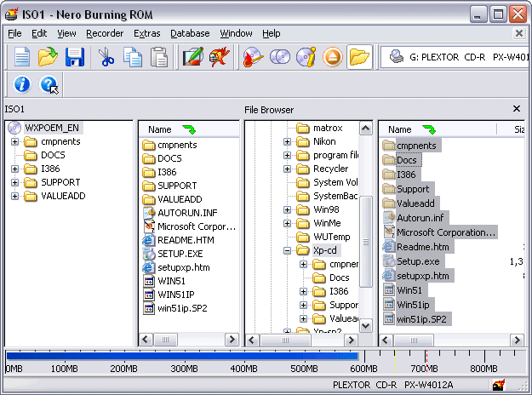The height and width of the screenshot is (395, 532).
Task: Expand the cmpnents folder in ISO1 tree
Action: pos(14,141)
